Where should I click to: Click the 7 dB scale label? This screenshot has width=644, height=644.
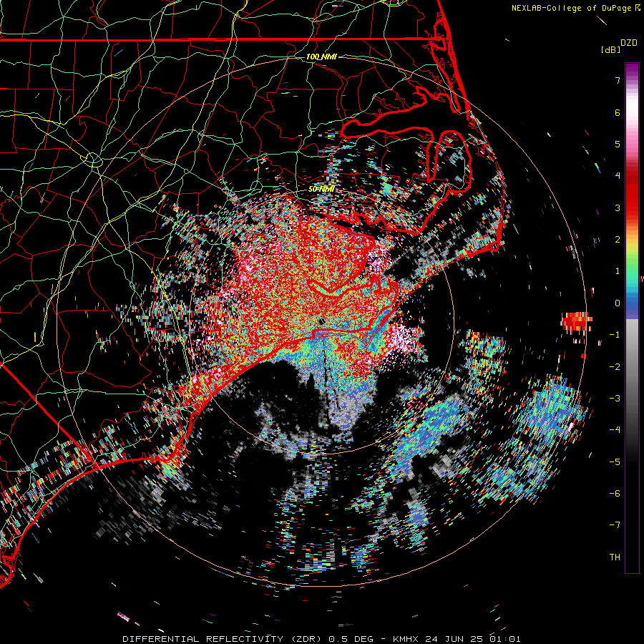point(618,80)
